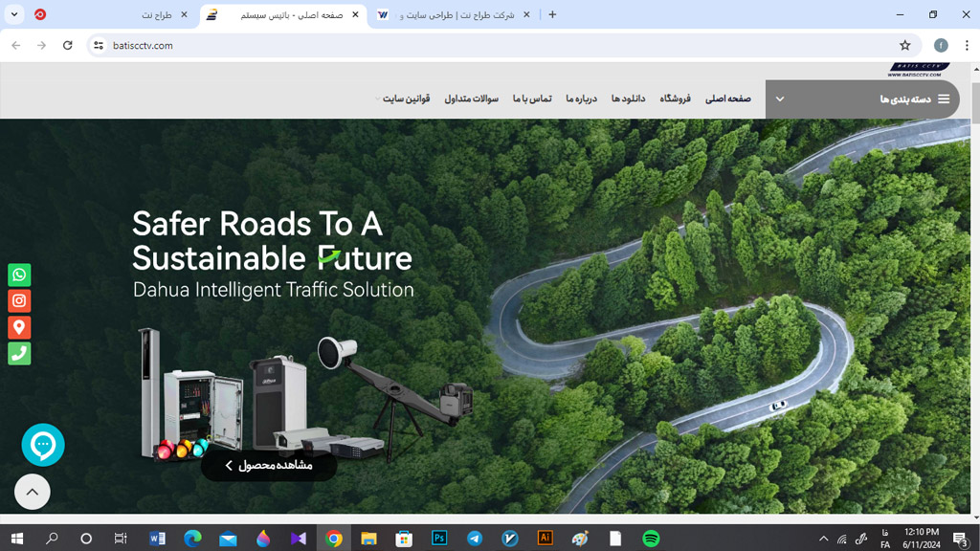Open File Explorer from the taskbar
The image size is (980, 551).
(x=368, y=539)
